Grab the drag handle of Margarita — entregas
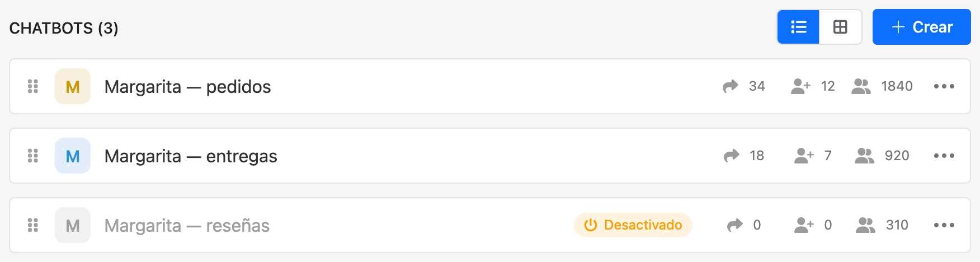Screen dimensions: 980x262 (x=33, y=156)
